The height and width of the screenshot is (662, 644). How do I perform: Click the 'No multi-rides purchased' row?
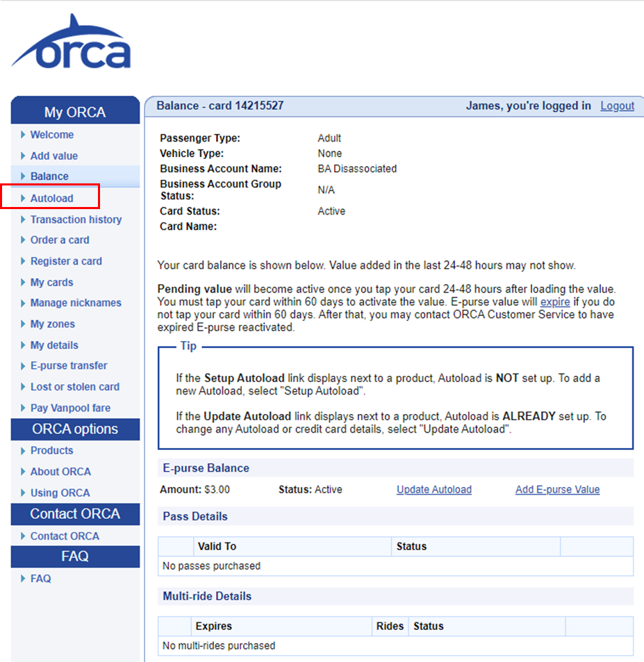coord(396,645)
